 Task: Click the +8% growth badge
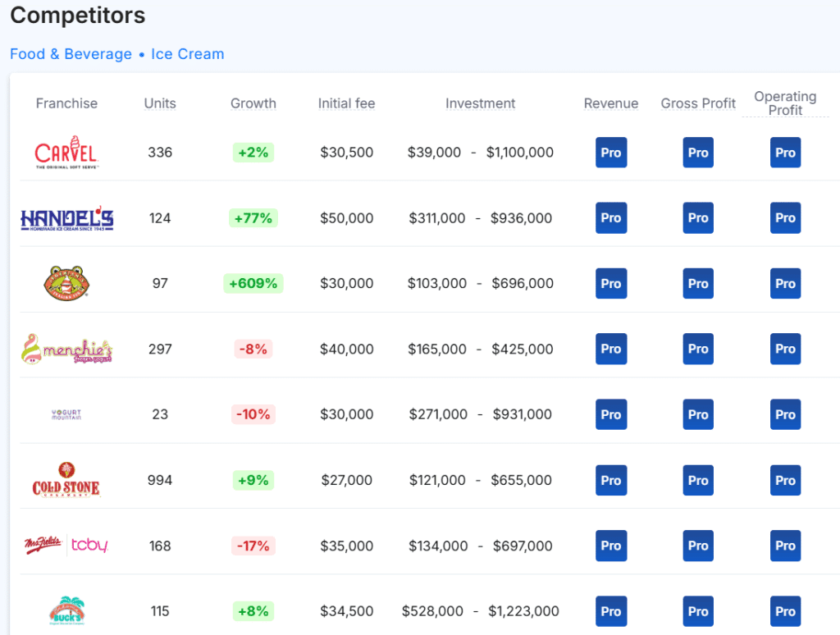(x=253, y=611)
